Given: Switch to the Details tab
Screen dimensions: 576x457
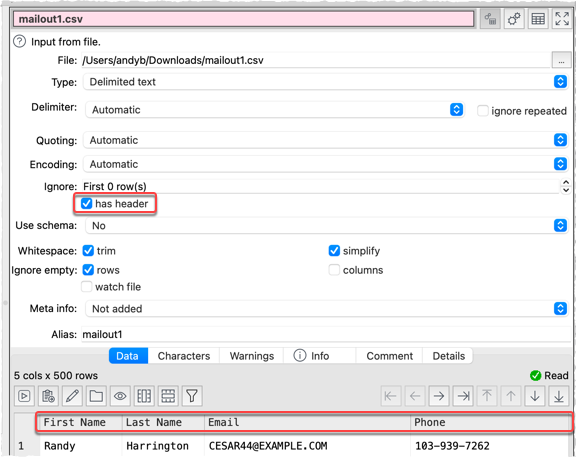Looking at the screenshot, I should click(449, 356).
